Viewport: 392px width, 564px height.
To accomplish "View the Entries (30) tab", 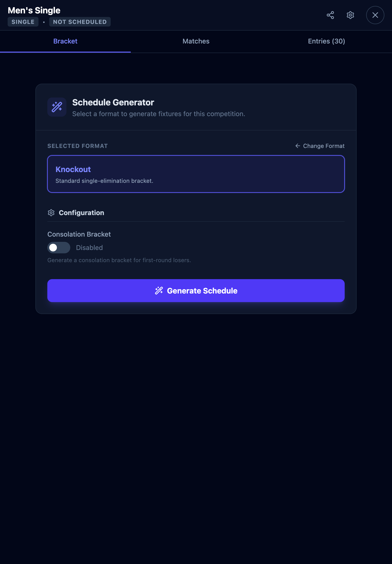I will coord(326,41).
